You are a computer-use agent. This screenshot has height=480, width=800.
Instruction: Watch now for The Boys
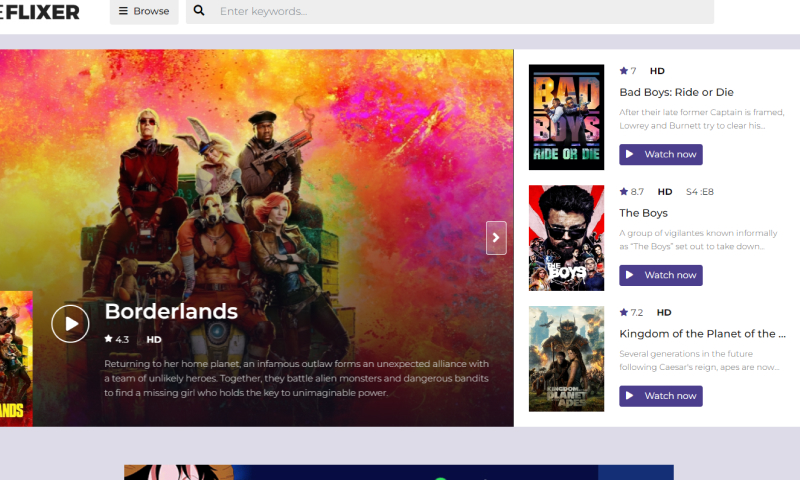coord(661,275)
